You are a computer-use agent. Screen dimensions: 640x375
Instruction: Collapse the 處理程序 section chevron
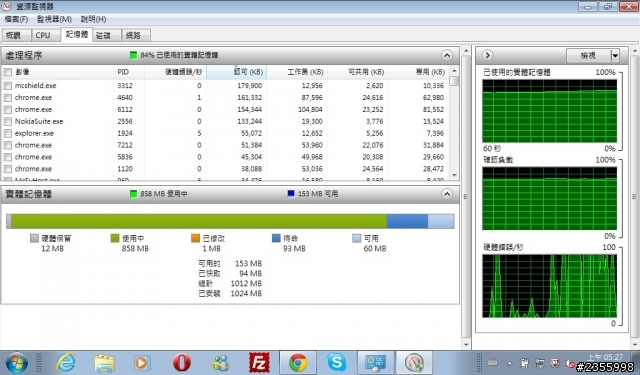pos(447,55)
